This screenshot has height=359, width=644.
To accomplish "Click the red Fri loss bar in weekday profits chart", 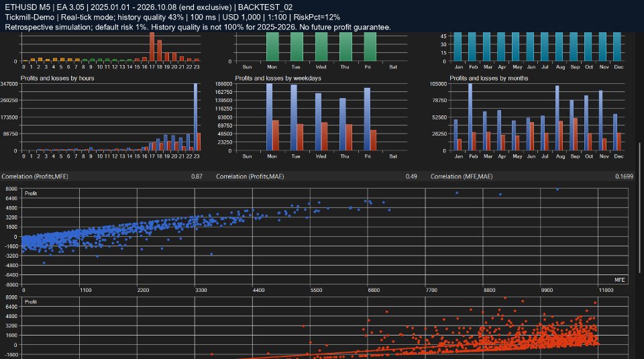I will click(373, 140).
